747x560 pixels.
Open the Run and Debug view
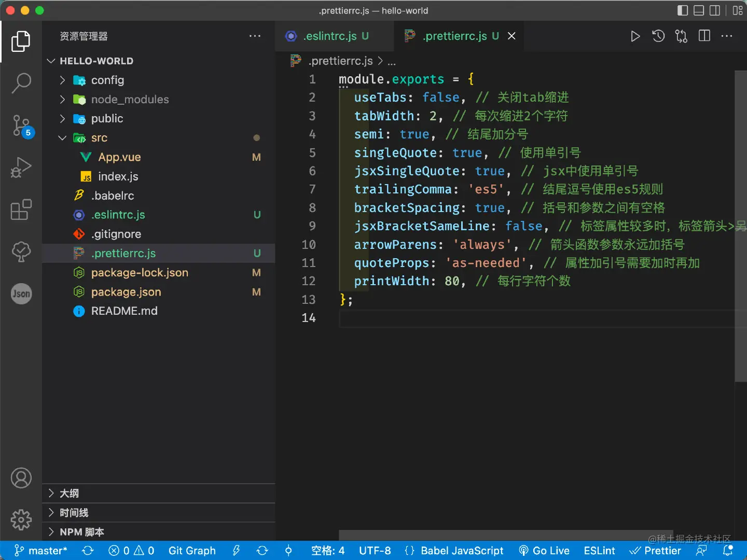(x=21, y=167)
